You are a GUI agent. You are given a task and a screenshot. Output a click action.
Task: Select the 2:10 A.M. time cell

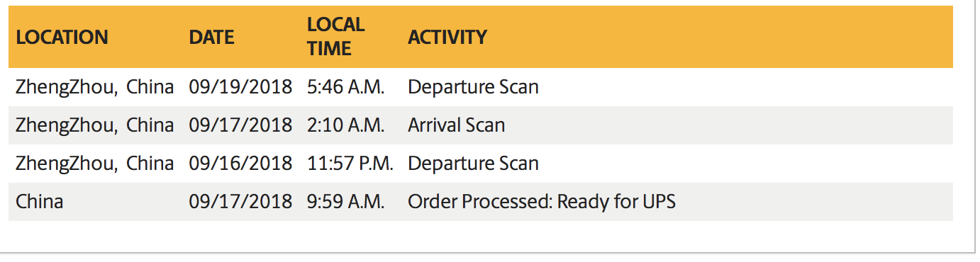[x=345, y=125]
